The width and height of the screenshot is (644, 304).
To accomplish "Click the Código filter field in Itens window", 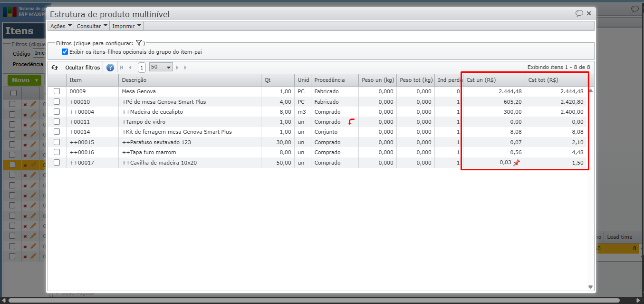I will [x=39, y=53].
